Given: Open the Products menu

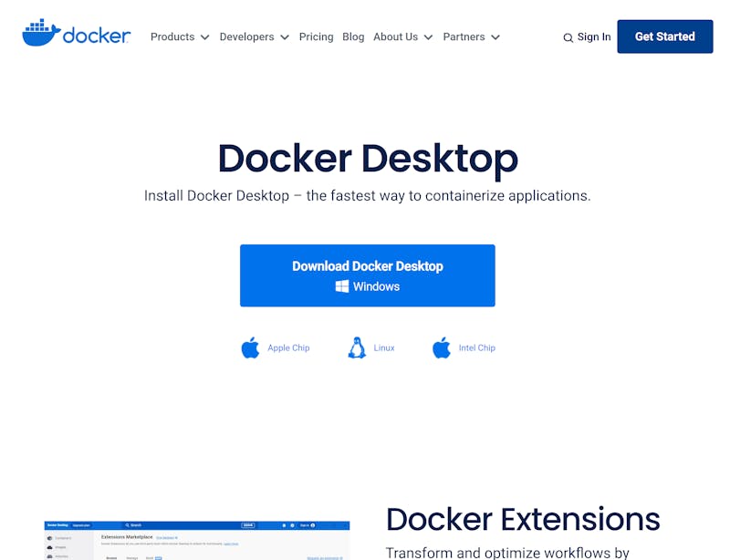Looking at the screenshot, I should pos(172,36).
